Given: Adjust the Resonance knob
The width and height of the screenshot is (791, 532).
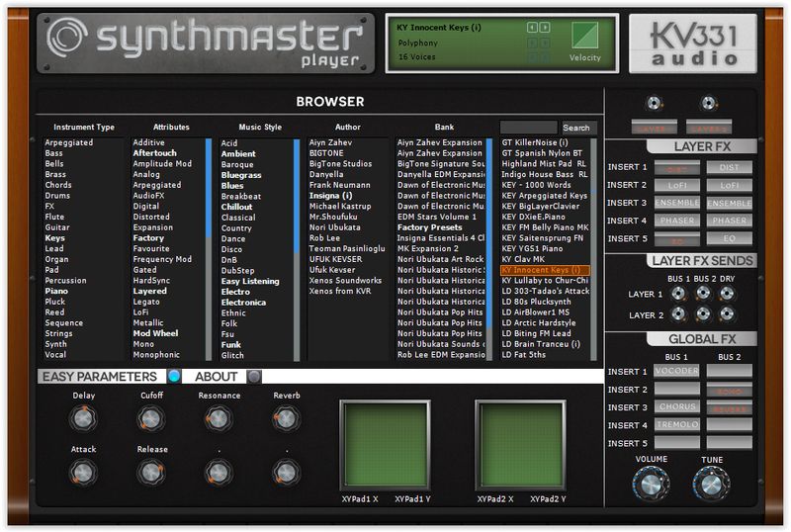Looking at the screenshot, I should (219, 418).
